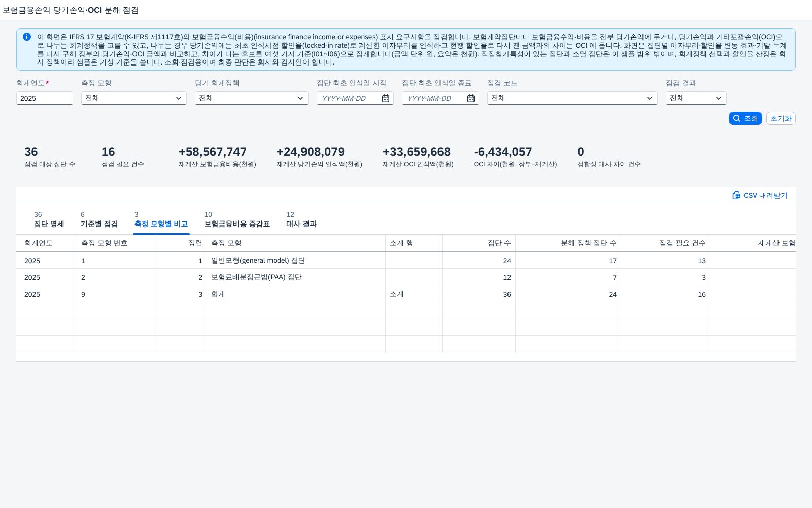Open calendar picker for 집단 최초 인식일 종료

click(471, 98)
